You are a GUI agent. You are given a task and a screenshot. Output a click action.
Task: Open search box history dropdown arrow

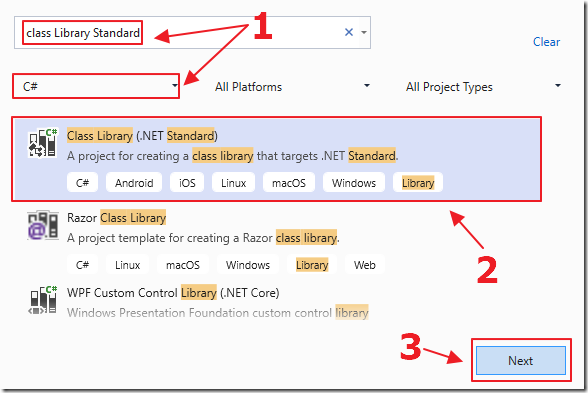click(x=364, y=32)
